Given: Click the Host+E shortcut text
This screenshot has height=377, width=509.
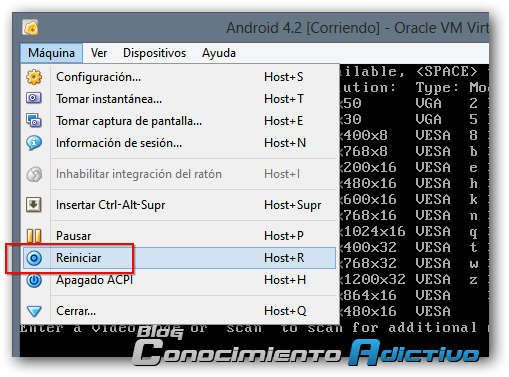Looking at the screenshot, I should coord(284,121).
